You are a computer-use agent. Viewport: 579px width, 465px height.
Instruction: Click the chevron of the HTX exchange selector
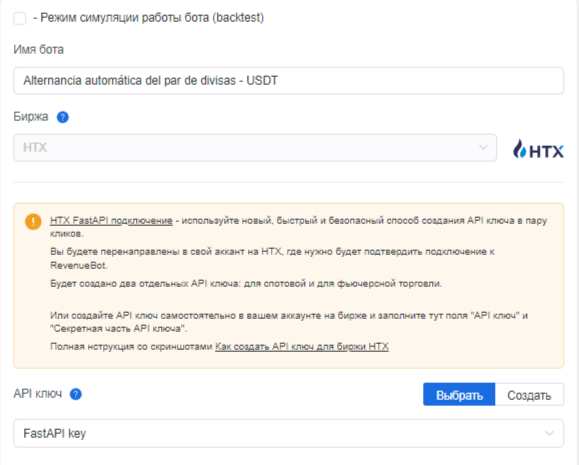(483, 148)
